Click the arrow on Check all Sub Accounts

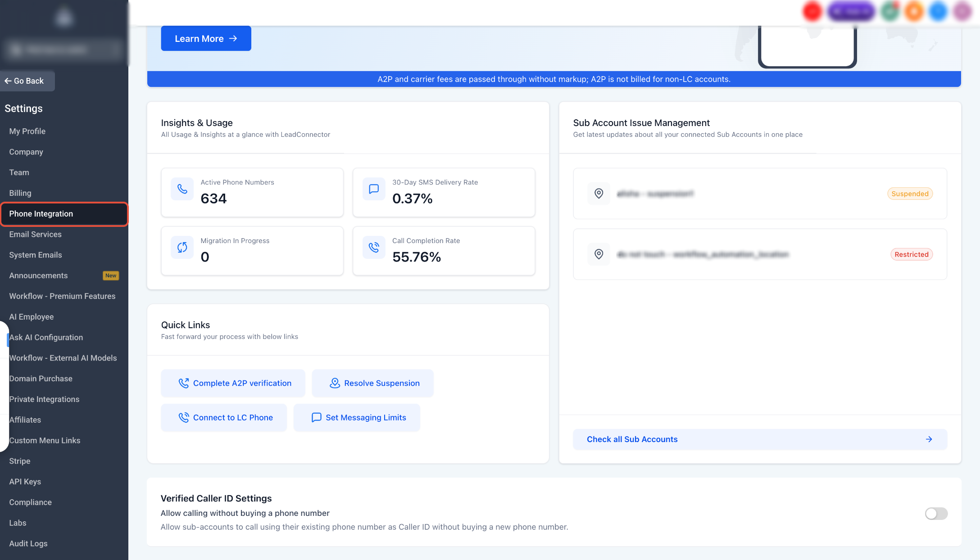[x=929, y=439]
